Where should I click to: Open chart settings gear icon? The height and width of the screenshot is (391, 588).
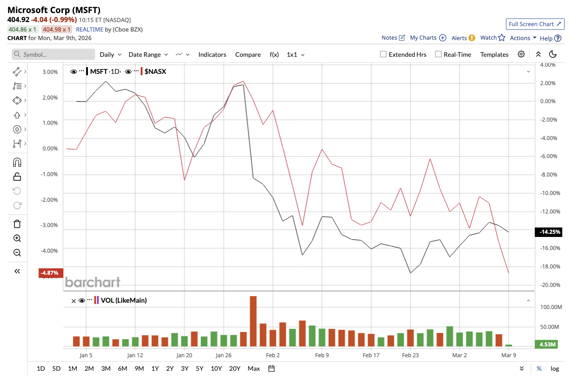[x=521, y=55]
